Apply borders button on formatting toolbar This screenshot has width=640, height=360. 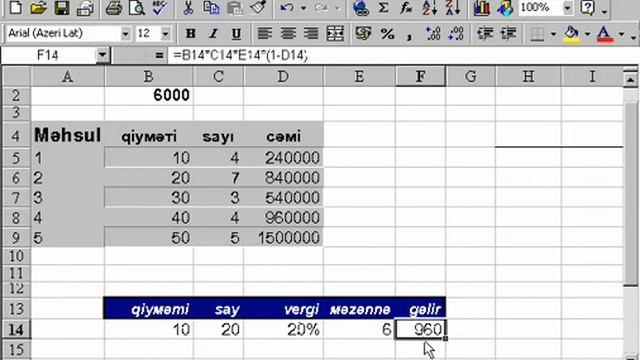point(537,34)
